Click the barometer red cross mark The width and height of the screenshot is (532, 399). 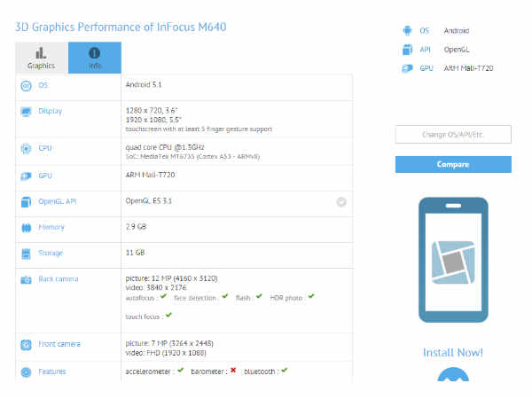[233, 370]
